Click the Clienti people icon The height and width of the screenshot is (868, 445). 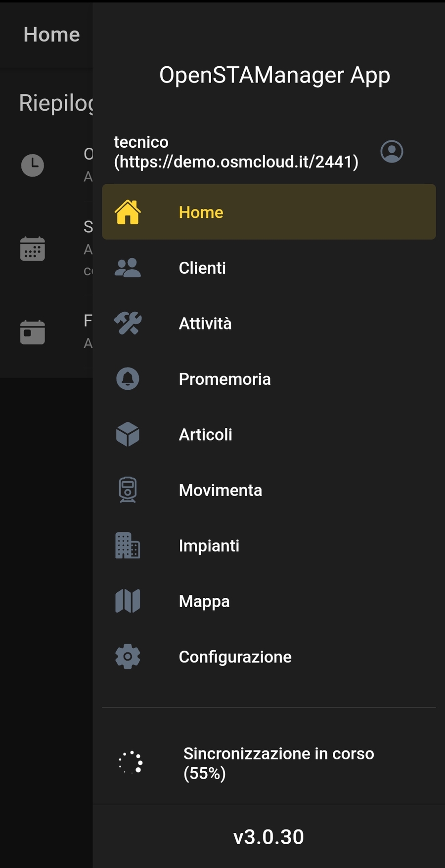coord(128,268)
